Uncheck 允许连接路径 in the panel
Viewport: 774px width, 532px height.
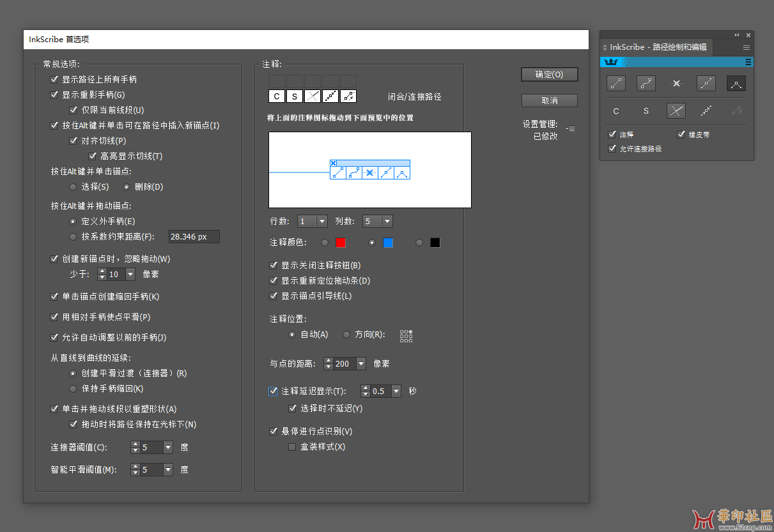[613, 148]
